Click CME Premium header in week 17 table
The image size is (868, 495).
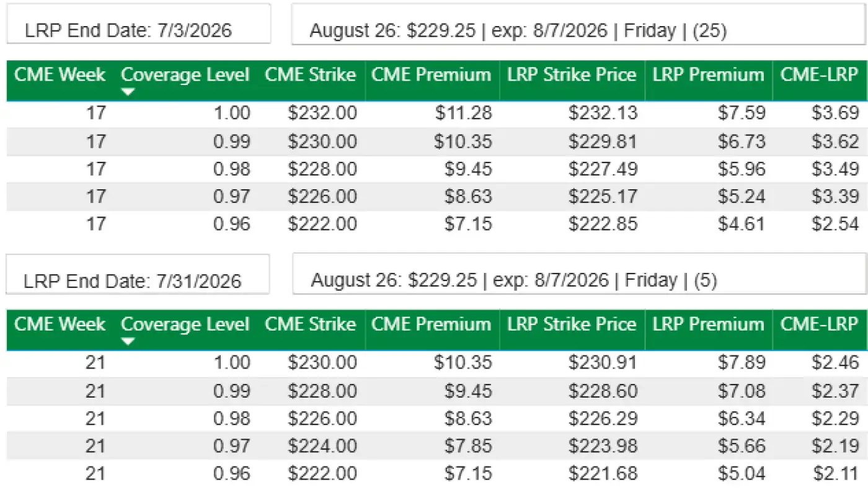coord(431,76)
